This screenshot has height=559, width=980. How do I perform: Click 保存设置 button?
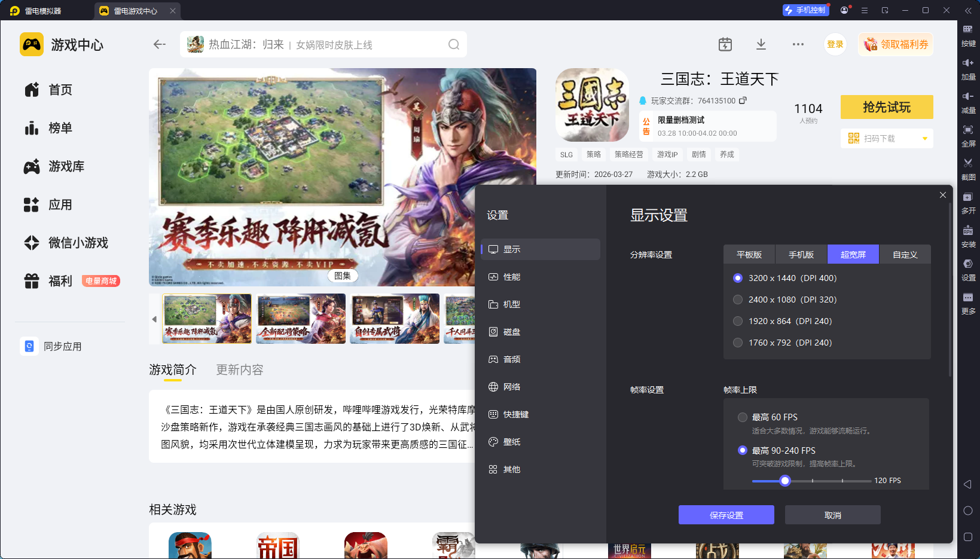coord(726,515)
